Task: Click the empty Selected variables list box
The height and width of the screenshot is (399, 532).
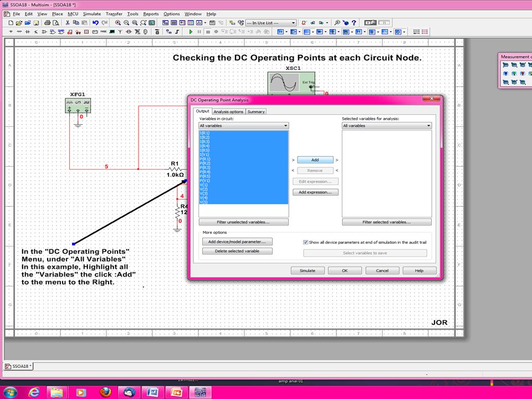Action: click(387, 173)
